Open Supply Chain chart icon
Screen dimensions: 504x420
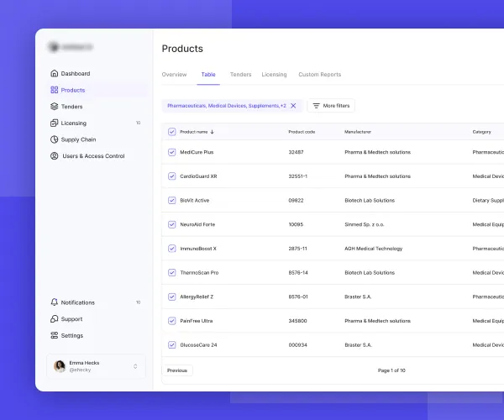click(x=55, y=139)
